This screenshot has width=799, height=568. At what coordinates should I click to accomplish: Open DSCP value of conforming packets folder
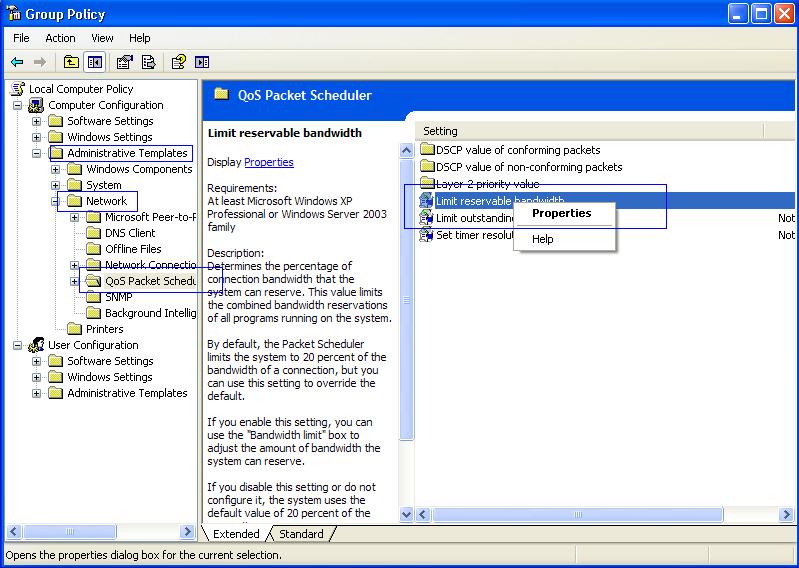[x=427, y=150]
